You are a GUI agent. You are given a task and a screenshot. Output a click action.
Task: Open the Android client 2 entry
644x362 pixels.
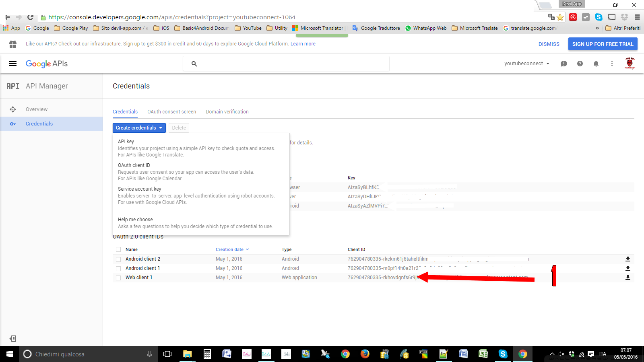[x=143, y=259]
